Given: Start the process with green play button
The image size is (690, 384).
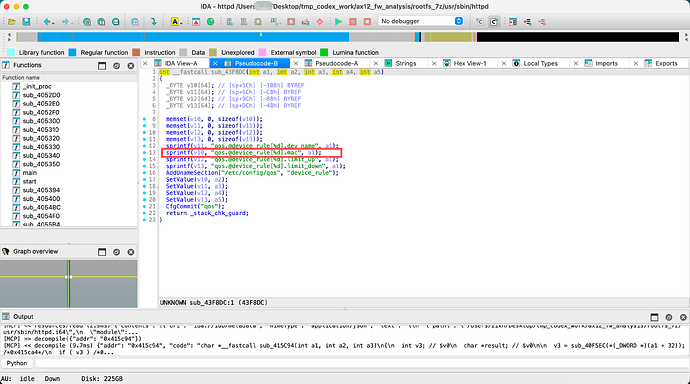Looking at the screenshot, I should [338, 22].
